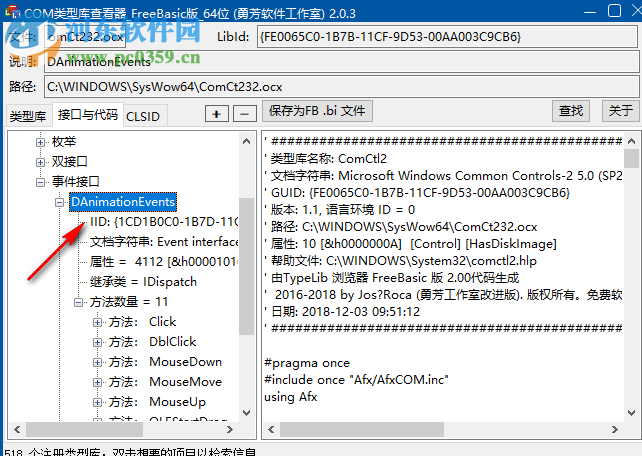Viewport: 642px width, 456px height.
Task: Select 方法: DblClick tree item
Action: [x=152, y=342]
